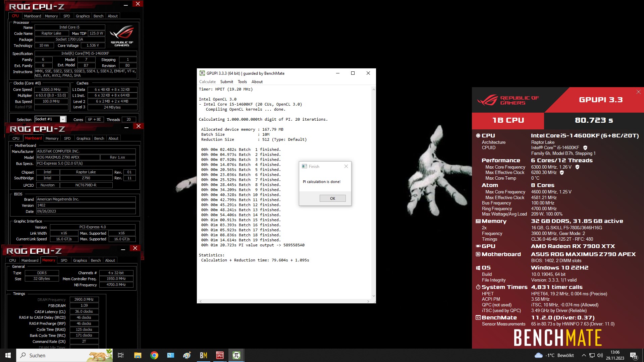This screenshot has height=362, width=644.
Task: Open the cloudy weather widget in taskbar
Action: coord(554,355)
